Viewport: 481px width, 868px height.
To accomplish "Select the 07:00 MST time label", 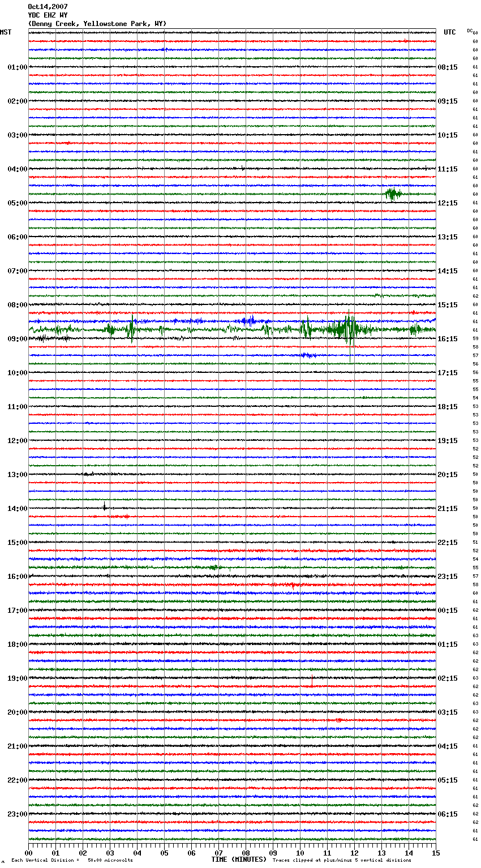I will [x=18, y=271].
